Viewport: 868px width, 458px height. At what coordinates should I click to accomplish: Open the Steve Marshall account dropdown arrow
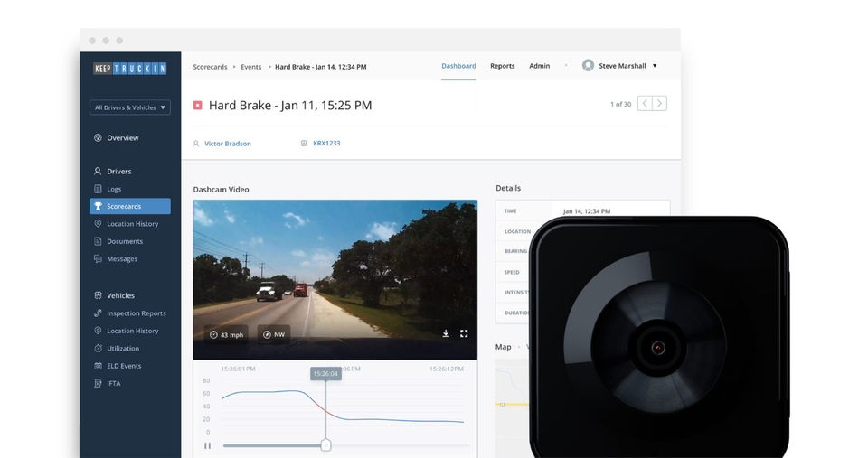tap(655, 66)
